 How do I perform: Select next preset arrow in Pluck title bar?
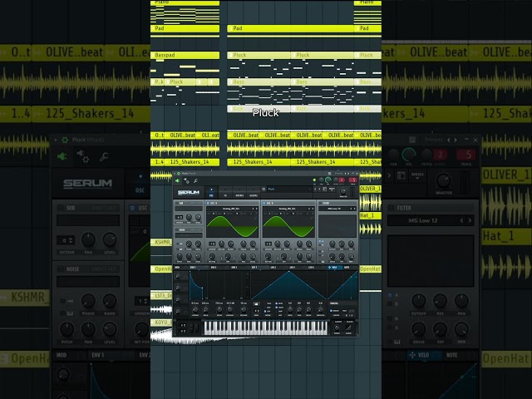(x=348, y=174)
